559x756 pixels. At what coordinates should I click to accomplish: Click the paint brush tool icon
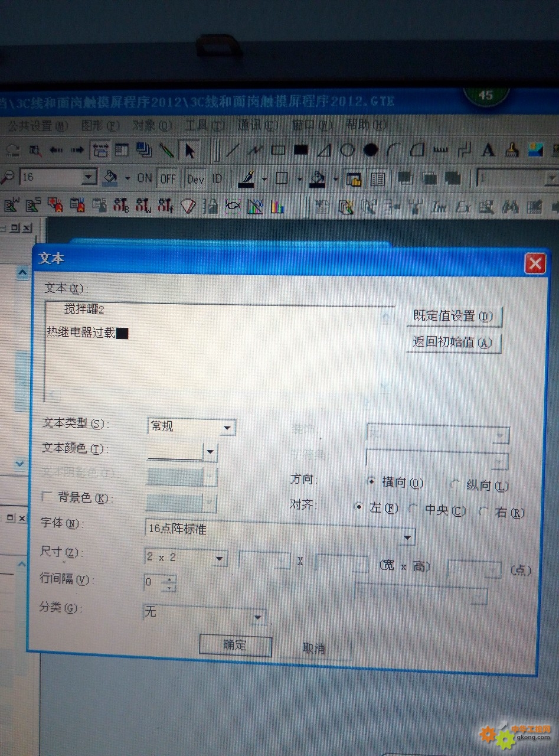tap(512, 151)
